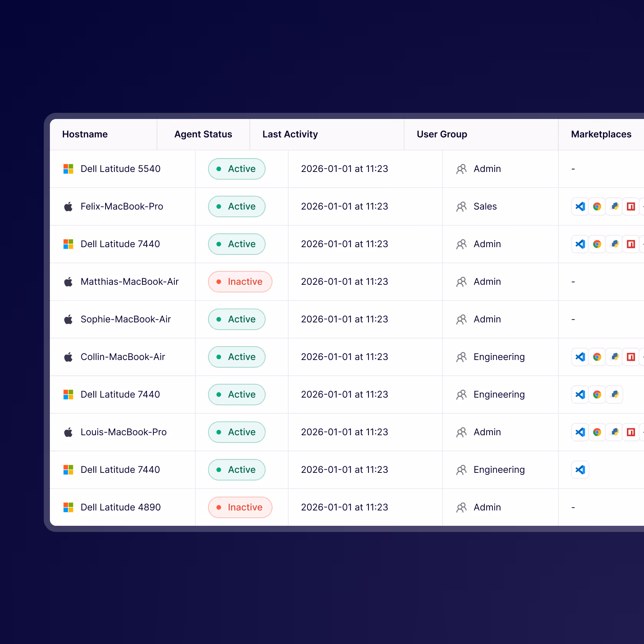Click Sales user group text
The image size is (644, 644).
(485, 206)
